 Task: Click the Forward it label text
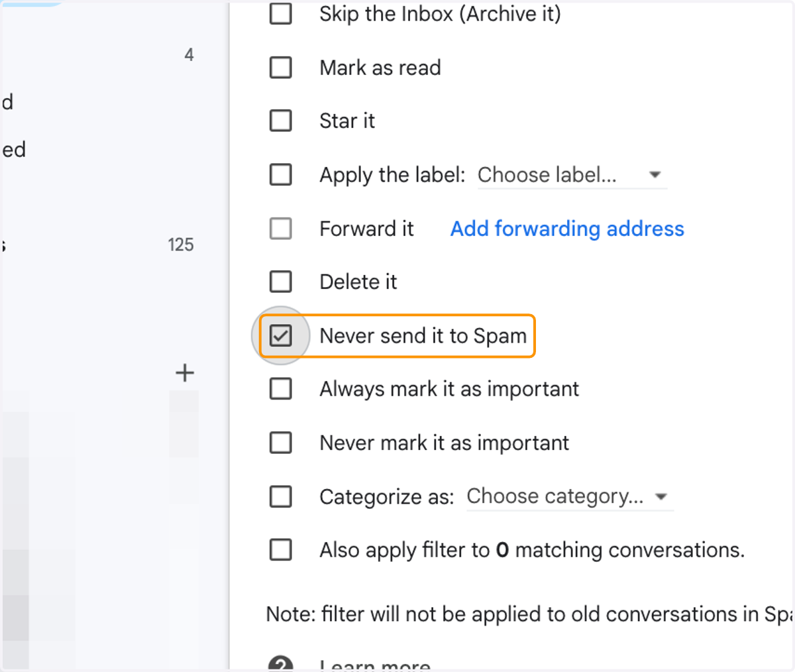(x=366, y=229)
